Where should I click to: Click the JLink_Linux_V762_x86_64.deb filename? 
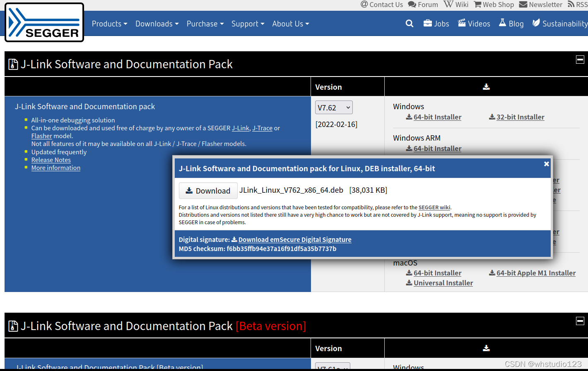(291, 190)
